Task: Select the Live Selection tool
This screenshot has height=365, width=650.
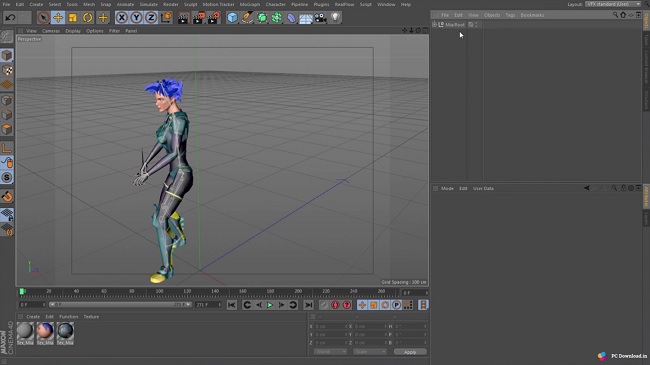Action: point(43,17)
